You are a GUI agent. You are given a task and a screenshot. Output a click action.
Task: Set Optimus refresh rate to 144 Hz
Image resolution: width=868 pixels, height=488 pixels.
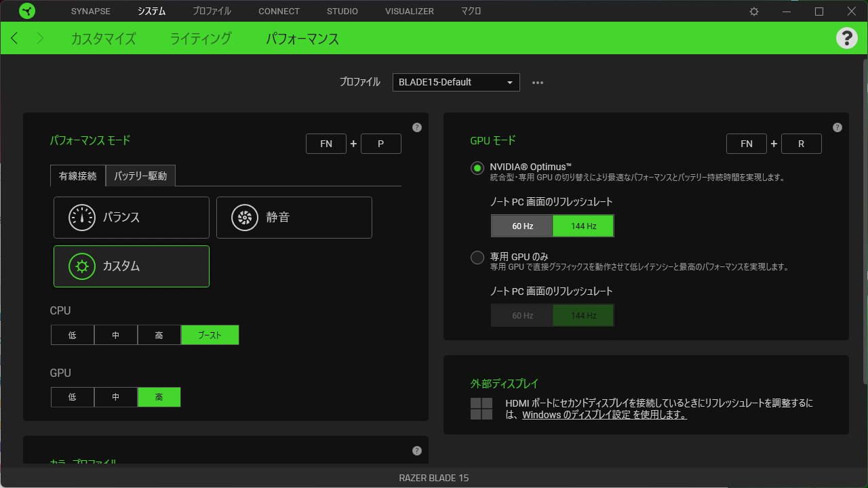click(583, 226)
